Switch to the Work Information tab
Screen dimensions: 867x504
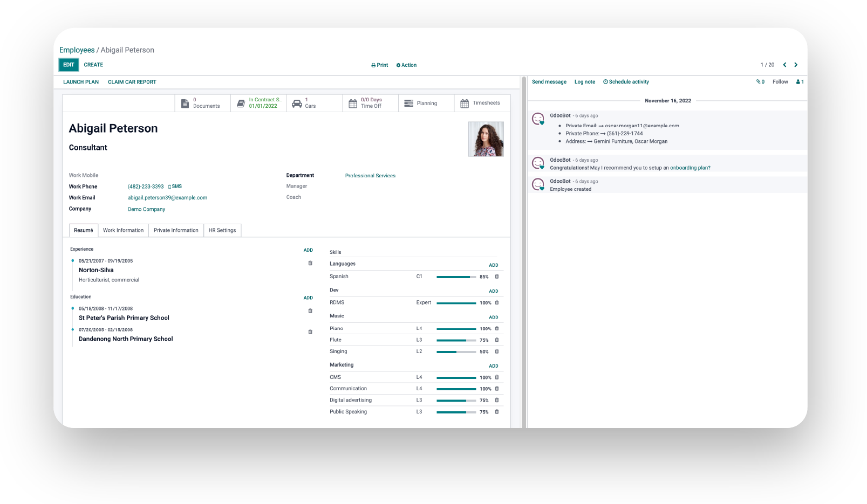click(x=123, y=230)
